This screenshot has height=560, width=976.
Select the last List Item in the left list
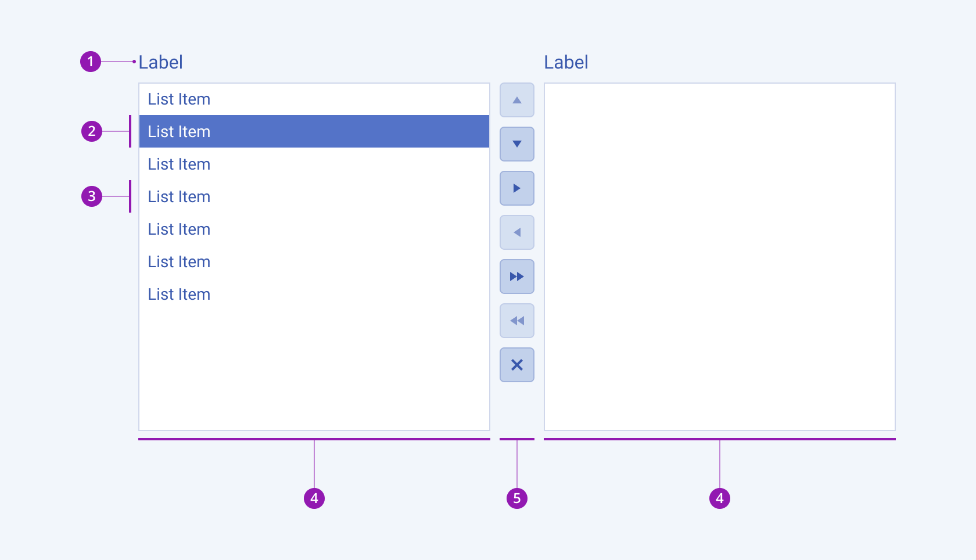[x=179, y=295]
